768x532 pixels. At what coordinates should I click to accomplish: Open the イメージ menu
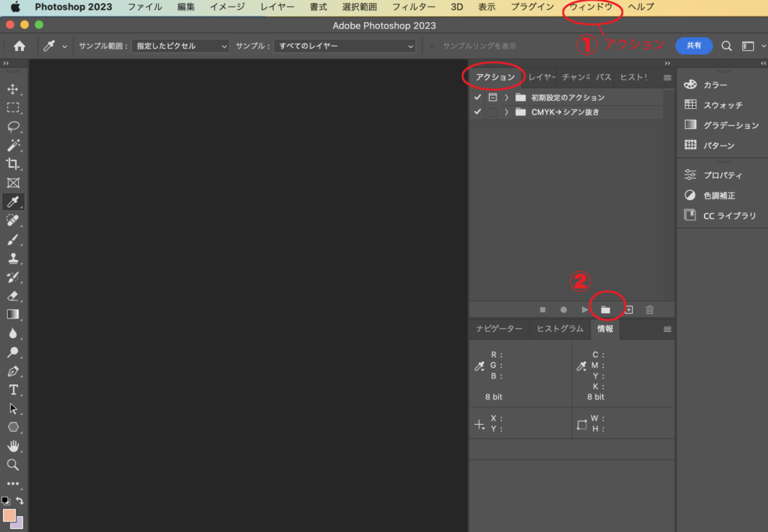click(227, 7)
